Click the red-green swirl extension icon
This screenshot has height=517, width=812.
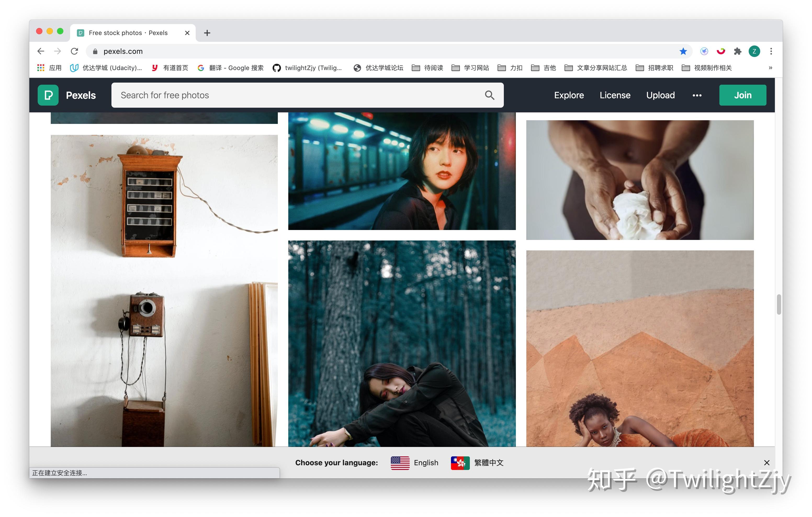click(721, 51)
